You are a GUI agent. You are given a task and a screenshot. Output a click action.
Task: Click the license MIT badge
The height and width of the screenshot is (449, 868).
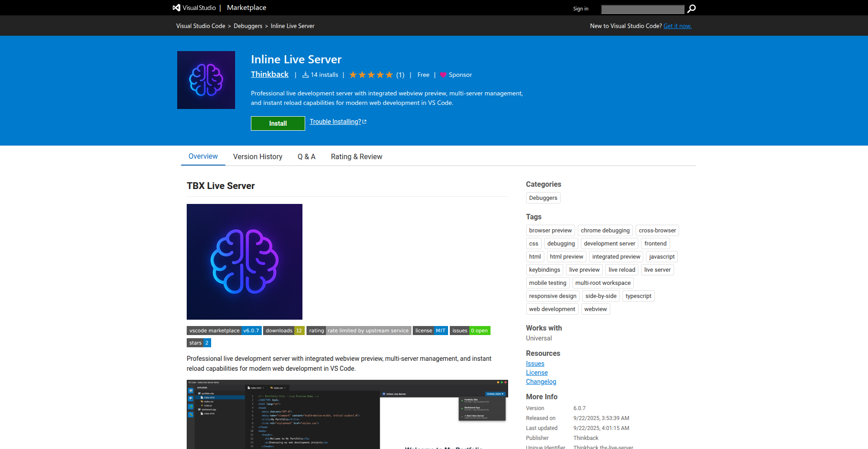pos(430,331)
